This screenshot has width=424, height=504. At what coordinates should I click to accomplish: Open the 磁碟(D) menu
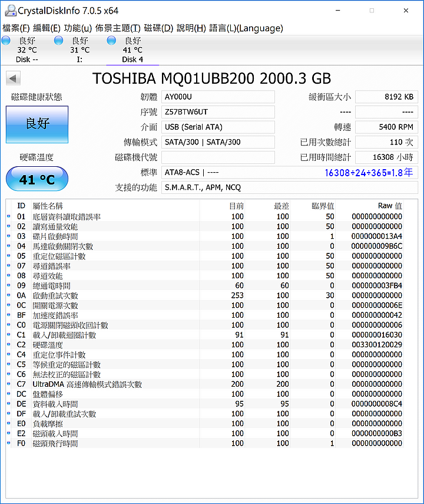158,28
